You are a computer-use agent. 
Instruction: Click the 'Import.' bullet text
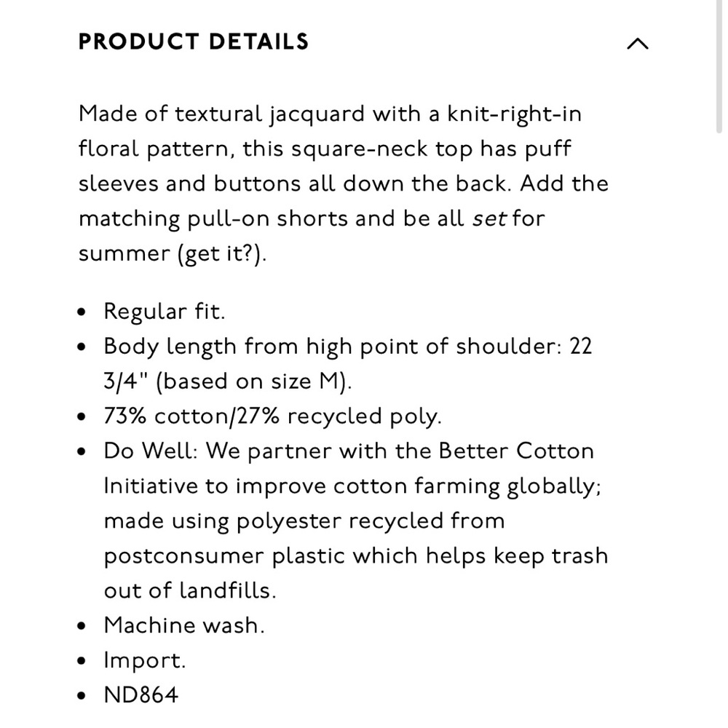click(145, 660)
